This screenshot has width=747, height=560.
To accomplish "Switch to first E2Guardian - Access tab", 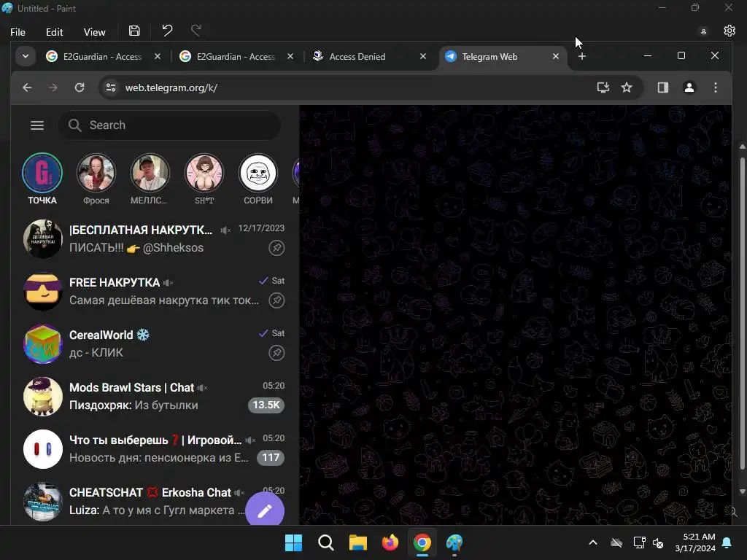I will tap(103, 57).
